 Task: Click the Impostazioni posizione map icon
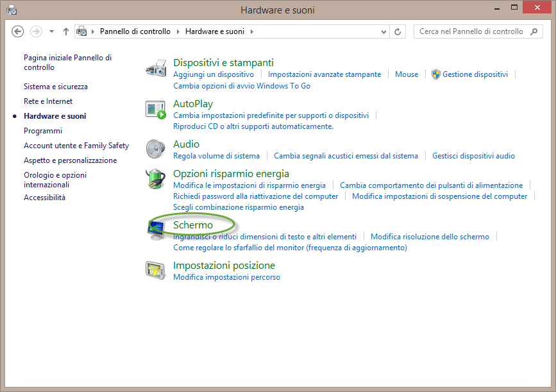(156, 271)
